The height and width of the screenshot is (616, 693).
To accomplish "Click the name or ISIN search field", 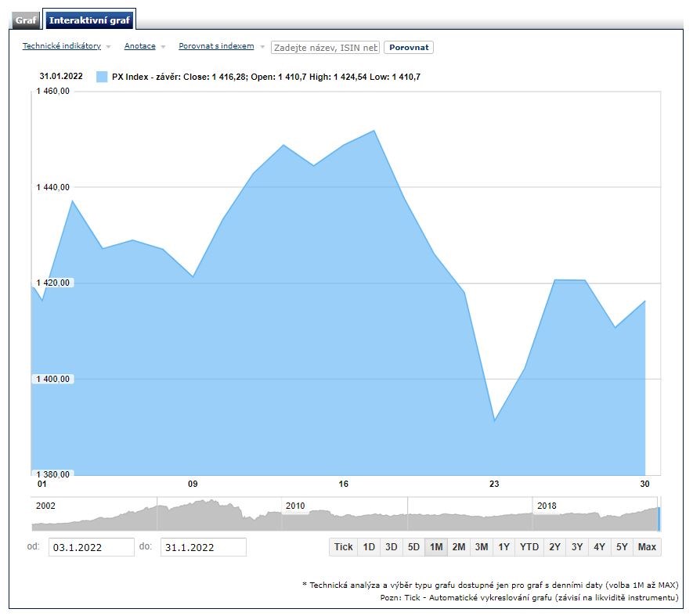I will (x=325, y=48).
